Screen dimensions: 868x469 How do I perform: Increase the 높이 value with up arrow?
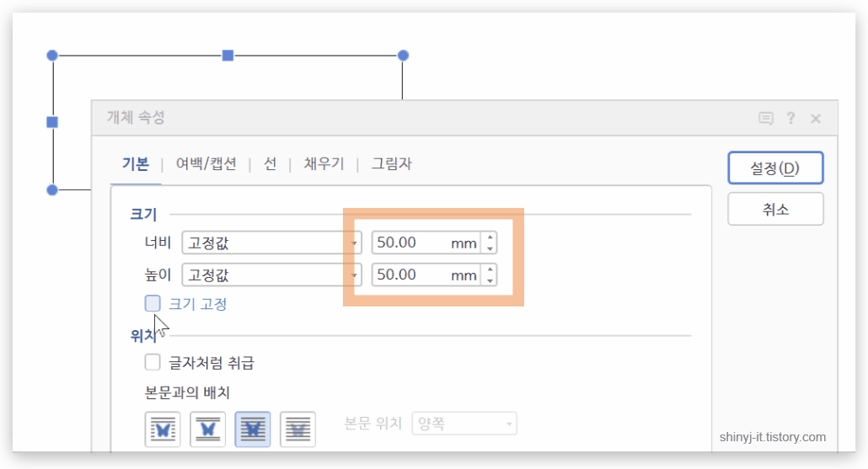point(490,269)
